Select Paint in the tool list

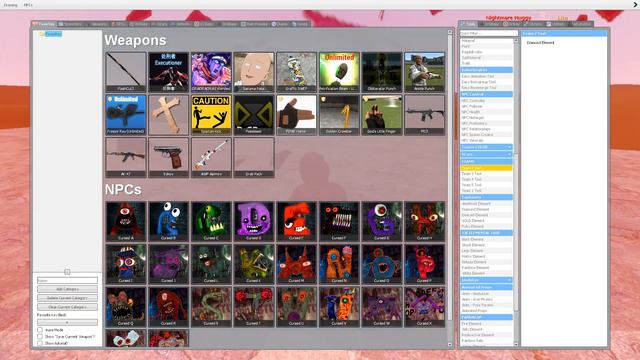coord(486,47)
